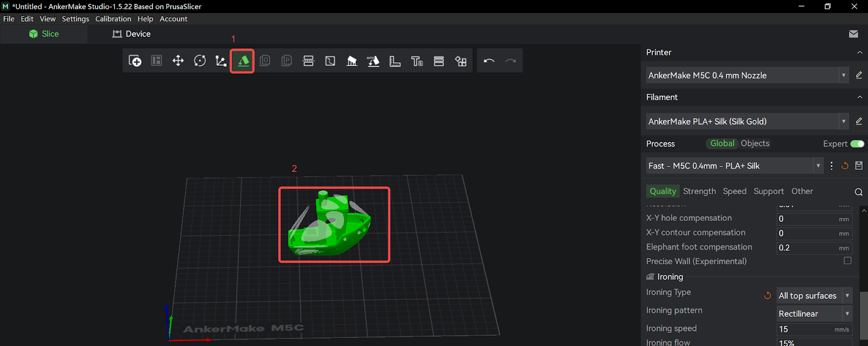Switch process scope to Global

tap(722, 143)
